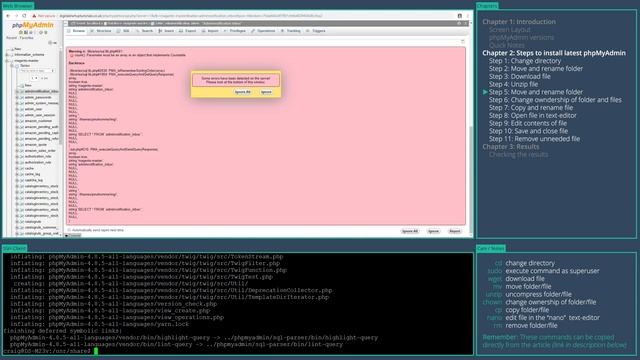640x360 pixels.
Task: Click 'Chapter 3: Results' heading
Action: [x=511, y=147]
